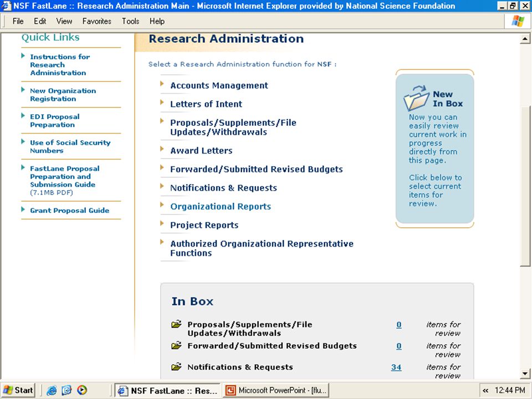Launch Outlook Express quick launch icon
The width and height of the screenshot is (532, 399).
click(66, 390)
